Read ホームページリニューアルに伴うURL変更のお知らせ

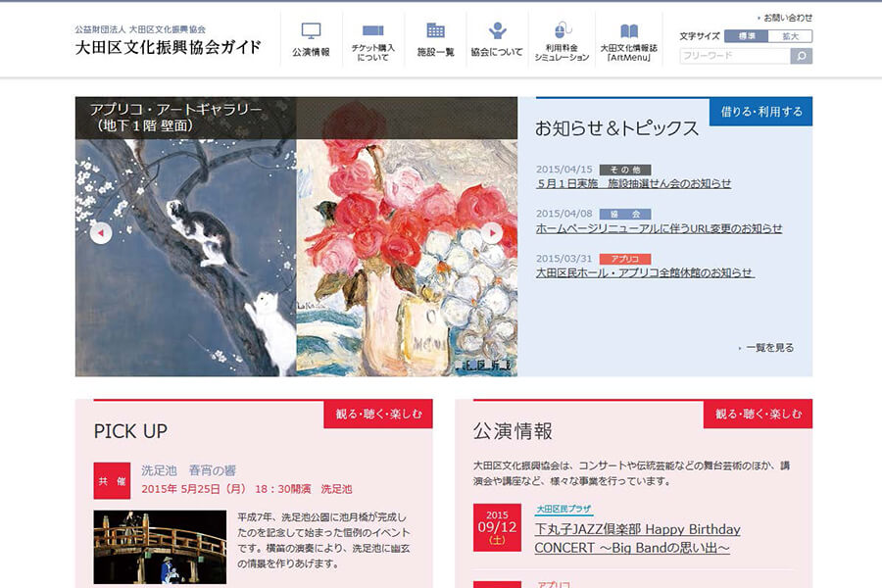coord(659,228)
